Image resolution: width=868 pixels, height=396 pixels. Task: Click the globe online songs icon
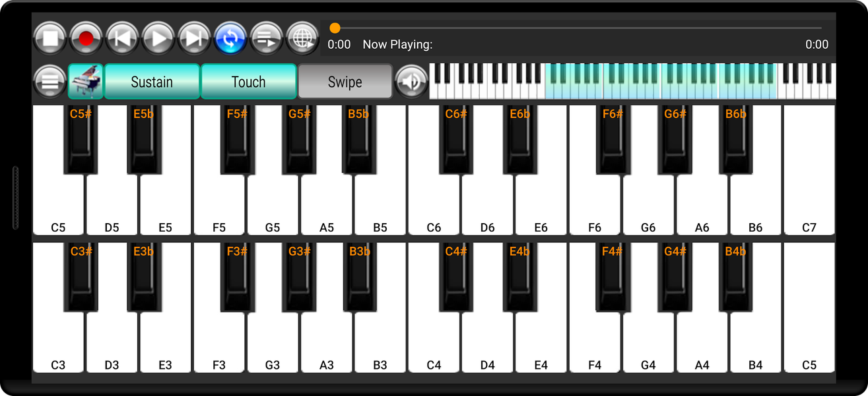(x=302, y=38)
